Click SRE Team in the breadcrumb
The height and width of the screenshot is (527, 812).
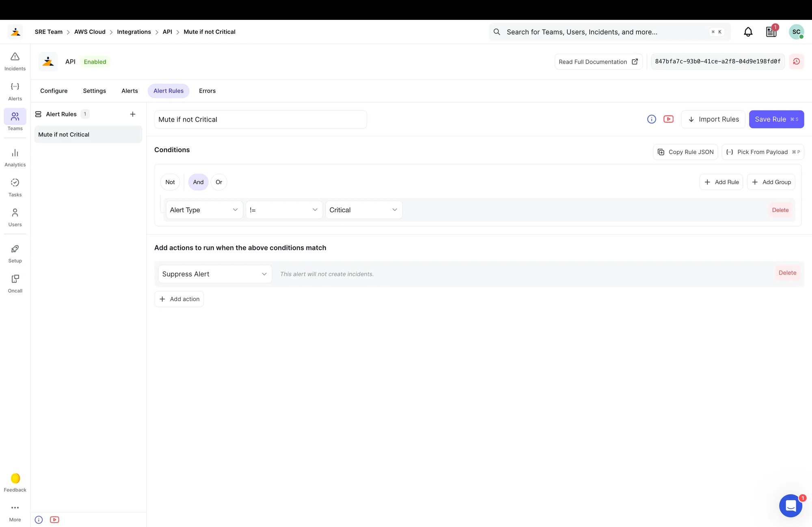point(49,32)
